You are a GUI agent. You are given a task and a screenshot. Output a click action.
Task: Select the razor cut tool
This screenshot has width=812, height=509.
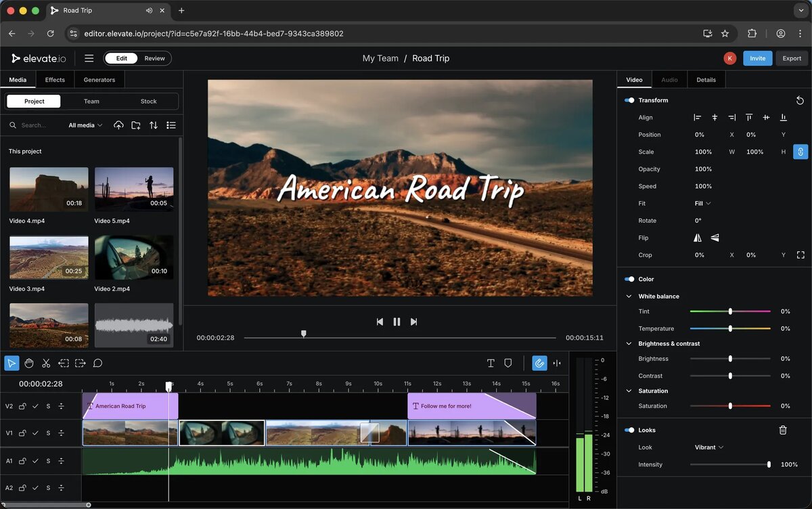pyautogui.click(x=46, y=363)
